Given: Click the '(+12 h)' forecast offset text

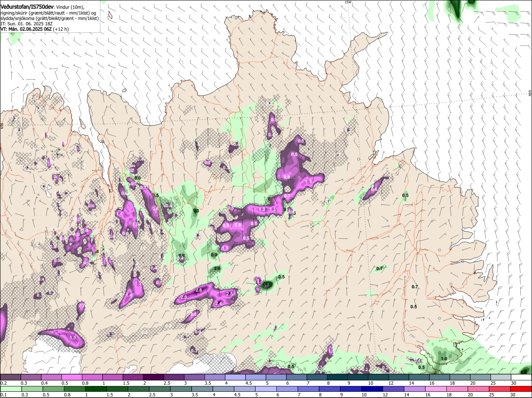Looking at the screenshot, I should point(61,29).
